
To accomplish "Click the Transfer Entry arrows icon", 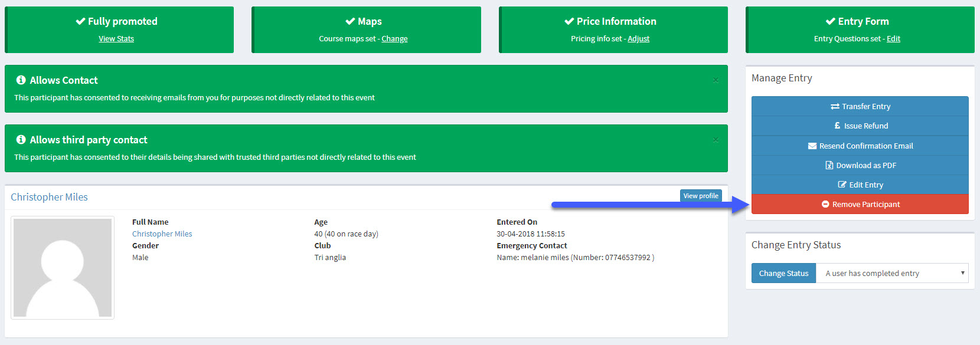I will [835, 107].
